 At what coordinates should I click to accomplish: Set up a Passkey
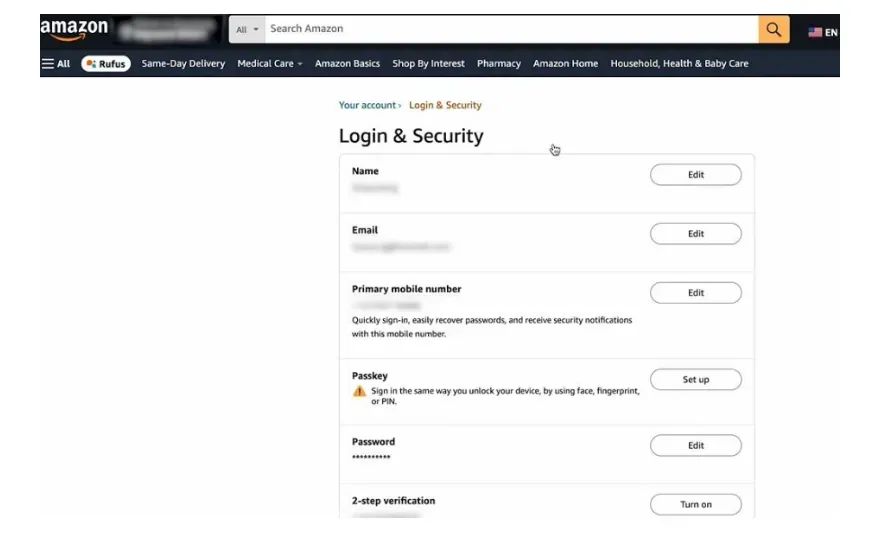pyautogui.click(x=695, y=379)
